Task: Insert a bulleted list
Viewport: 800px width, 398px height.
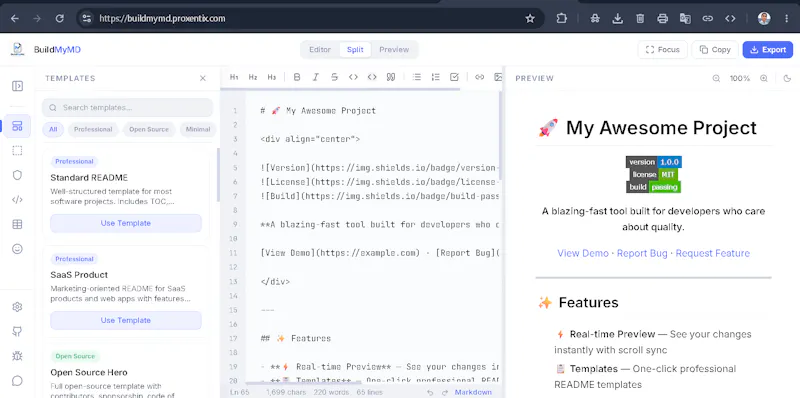Action: tap(417, 77)
